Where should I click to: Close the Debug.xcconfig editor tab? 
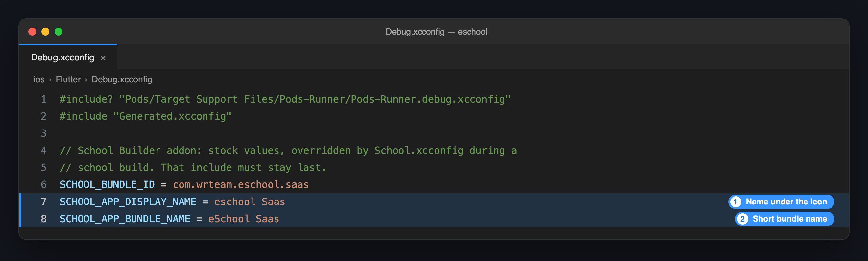(103, 58)
